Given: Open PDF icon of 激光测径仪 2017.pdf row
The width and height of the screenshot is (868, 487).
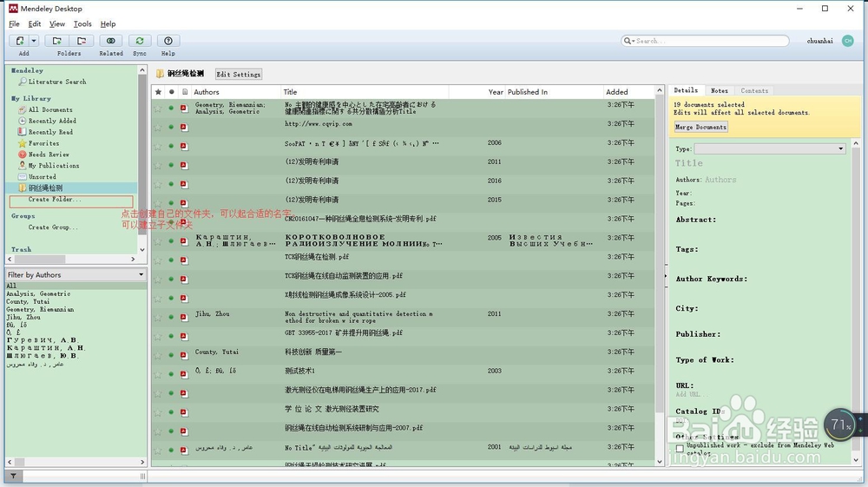Looking at the screenshot, I should (x=184, y=393).
